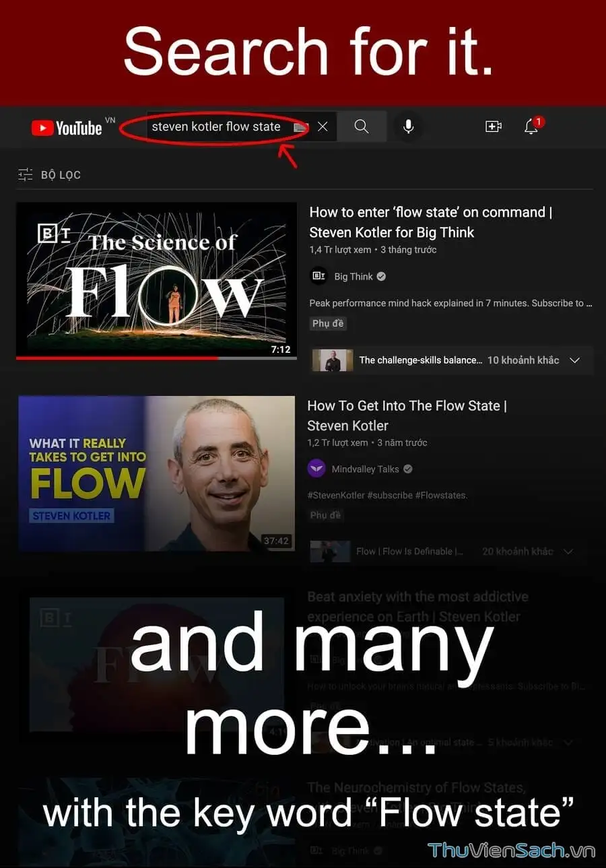Open 'How to enter flow state on command' title
This screenshot has width=606, height=868.
click(x=431, y=222)
